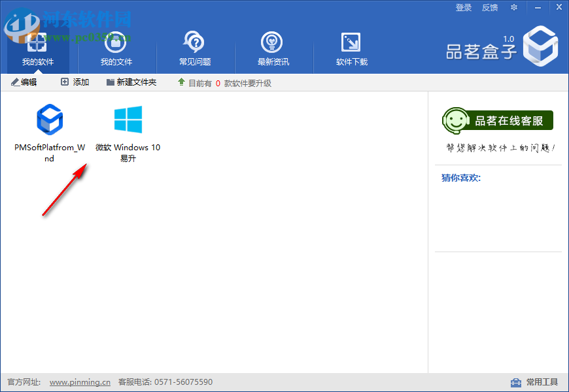Open the 软件下载 download center icon
Screen dimensions: 569x392
(x=351, y=42)
